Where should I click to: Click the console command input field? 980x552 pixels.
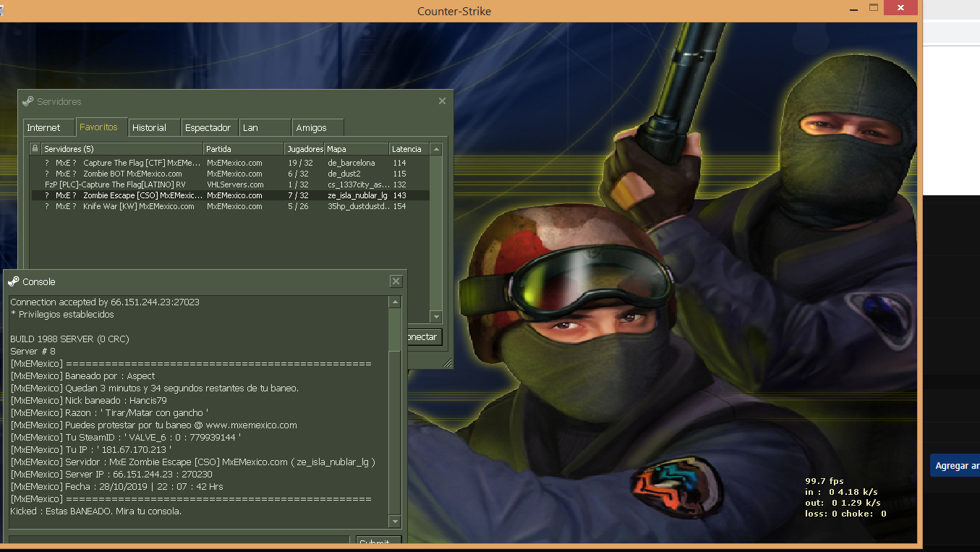[x=179, y=540]
